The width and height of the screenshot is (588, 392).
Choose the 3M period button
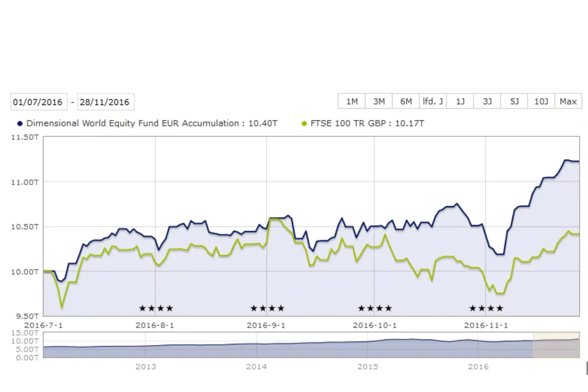(378, 101)
